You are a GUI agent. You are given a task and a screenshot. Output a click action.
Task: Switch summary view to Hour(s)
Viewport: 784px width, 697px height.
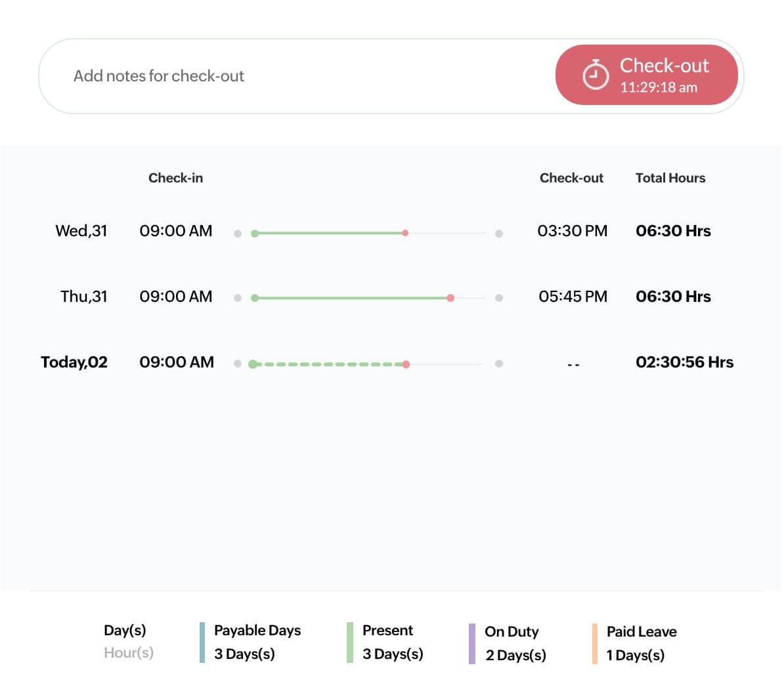coord(129,652)
